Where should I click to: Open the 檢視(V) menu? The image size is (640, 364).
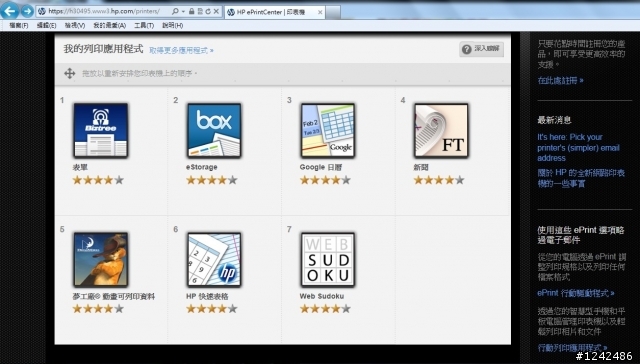(x=75, y=25)
